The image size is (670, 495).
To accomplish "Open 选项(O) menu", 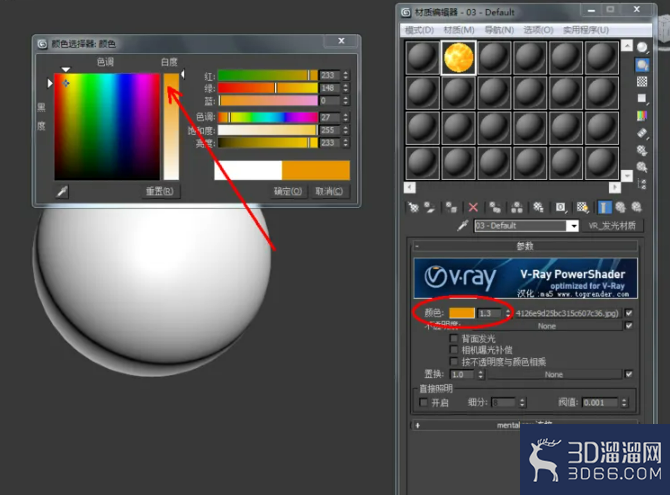I will 538,30.
